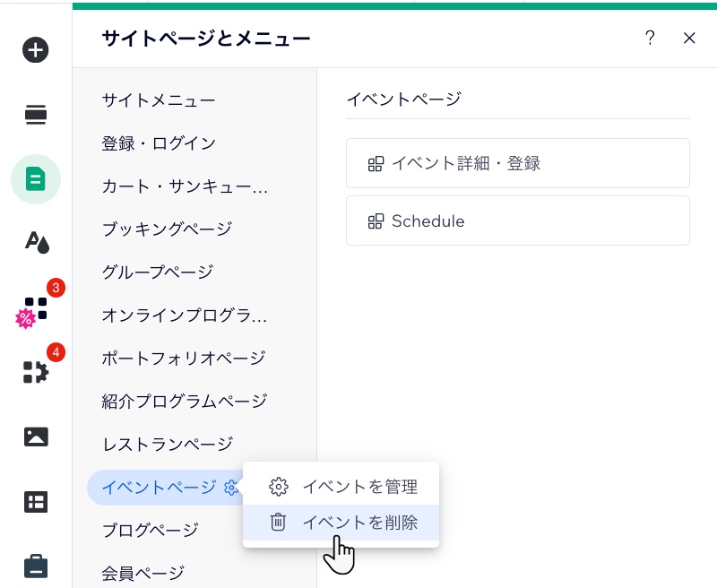Open the media manager image icon
Screen dimensions: 717x588
pyautogui.click(x=35, y=437)
